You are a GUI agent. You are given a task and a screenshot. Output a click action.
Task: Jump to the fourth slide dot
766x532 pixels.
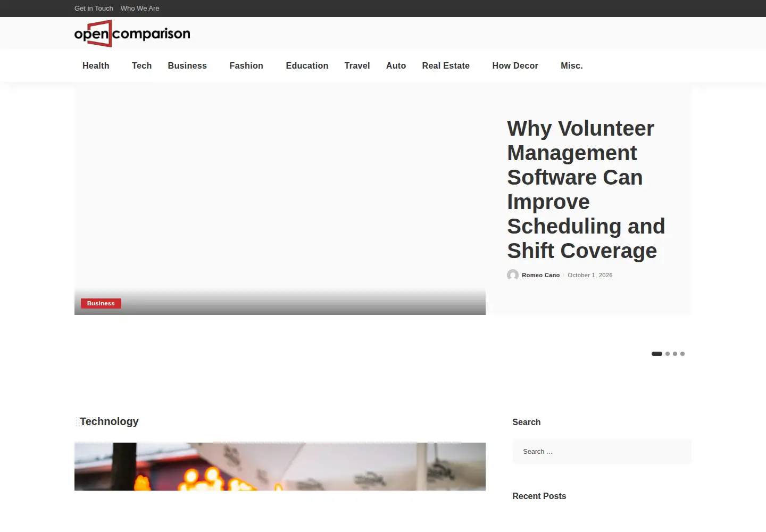tap(682, 354)
